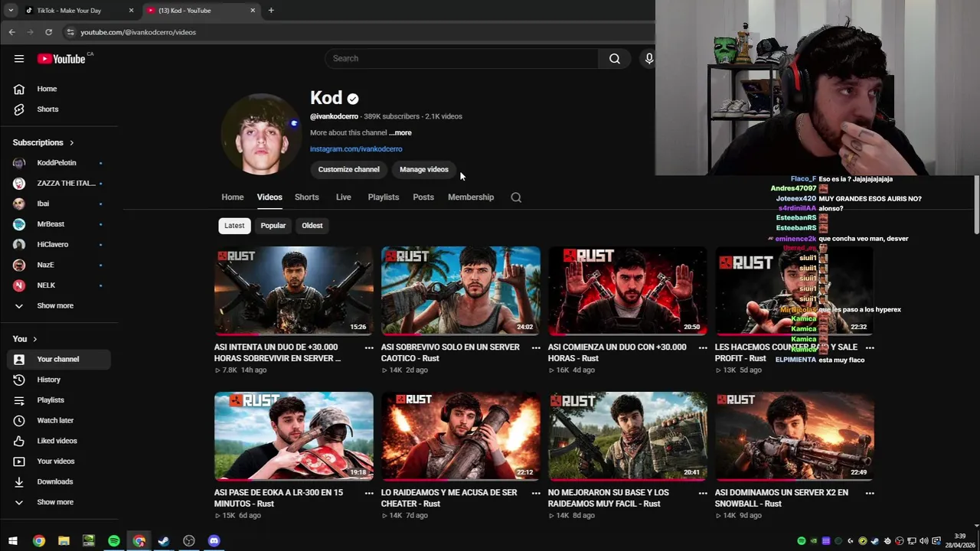Click the browser address bar URL

coord(138,32)
